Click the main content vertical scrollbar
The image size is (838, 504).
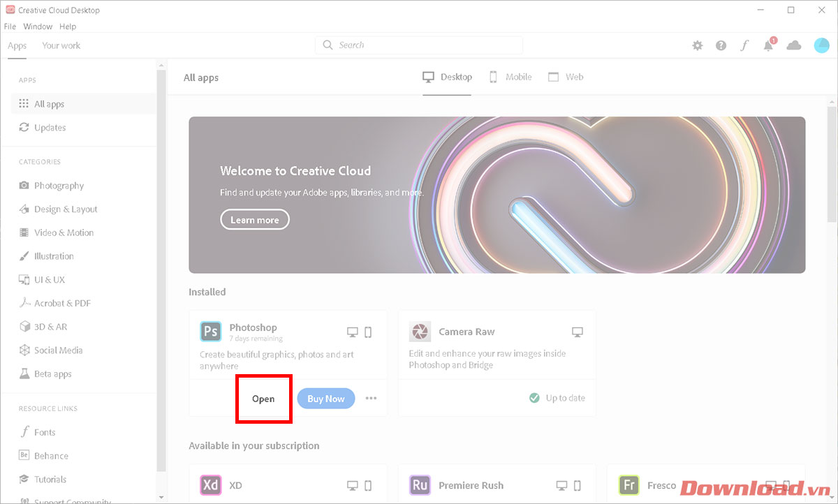click(x=832, y=164)
